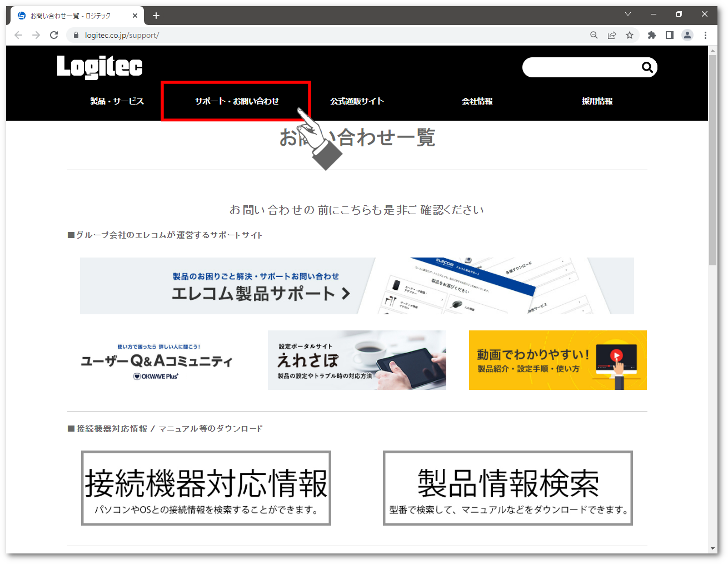
Task: Click the heading グループ会社のエレコムが運営するサポートサイト
Action: pos(165,235)
